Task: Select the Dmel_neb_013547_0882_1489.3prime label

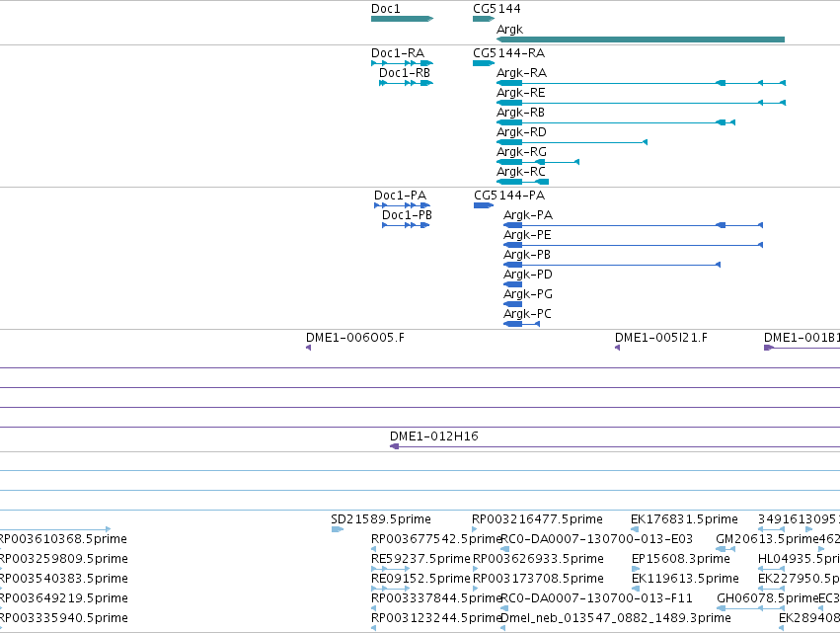Action: point(616,618)
